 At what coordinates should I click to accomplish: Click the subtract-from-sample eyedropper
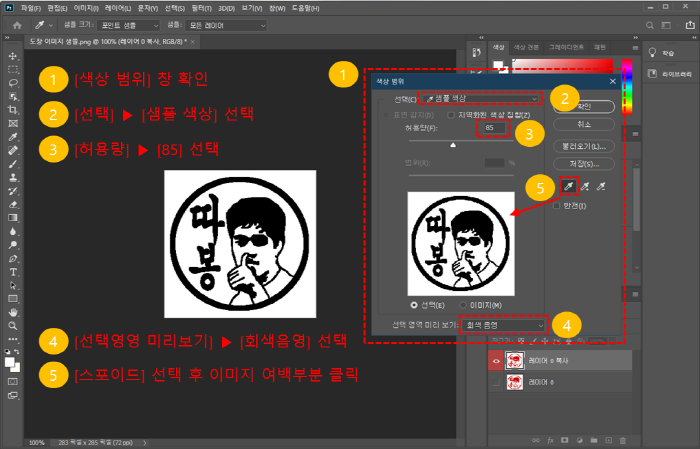[x=601, y=186]
